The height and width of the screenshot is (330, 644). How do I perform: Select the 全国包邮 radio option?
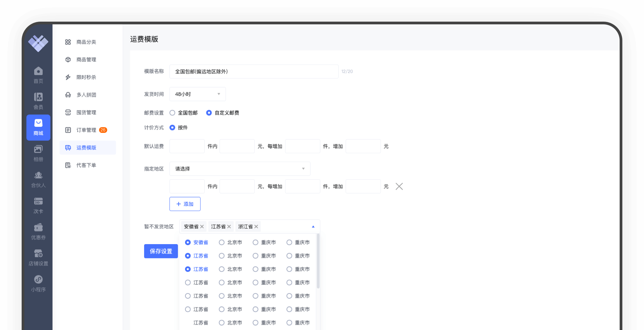coord(172,113)
